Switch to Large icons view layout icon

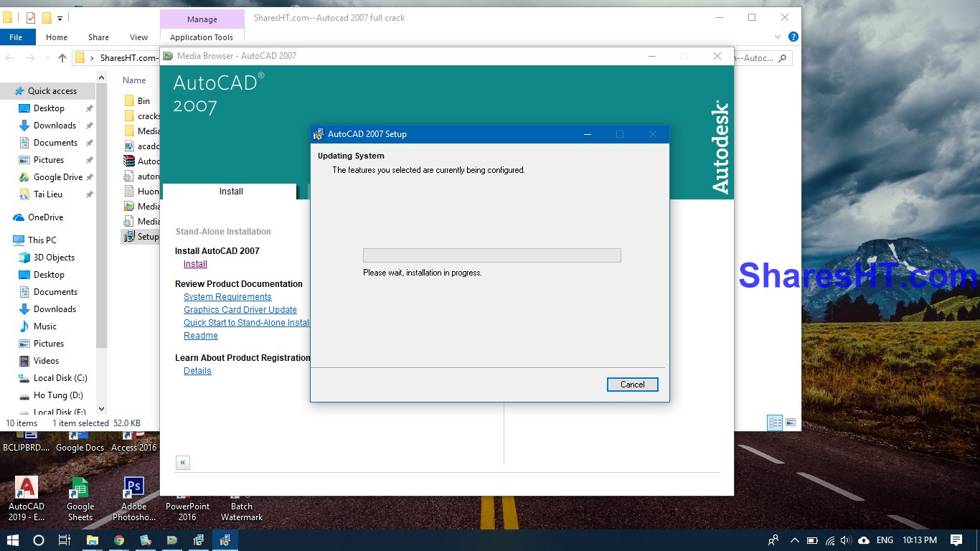tap(791, 423)
